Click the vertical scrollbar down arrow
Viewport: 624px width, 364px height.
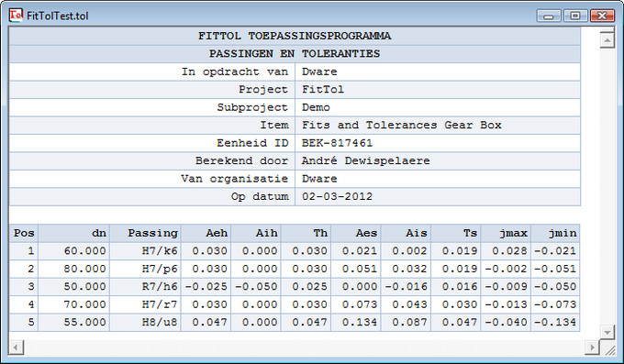click(x=607, y=331)
